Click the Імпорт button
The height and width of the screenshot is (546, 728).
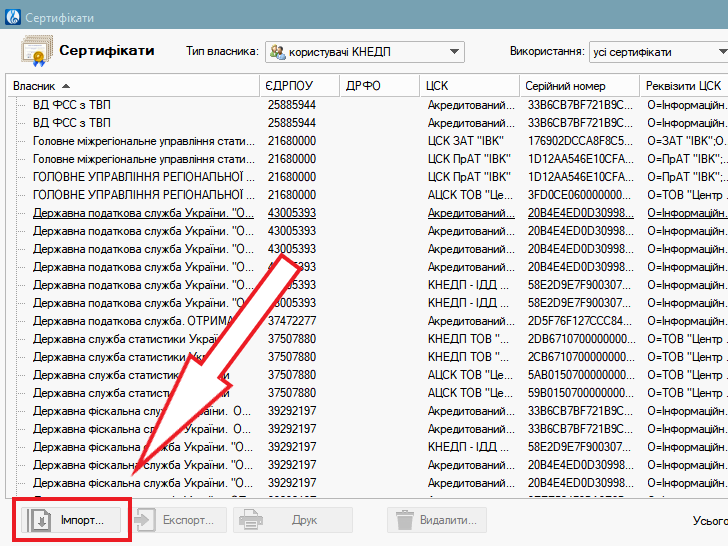[72, 520]
